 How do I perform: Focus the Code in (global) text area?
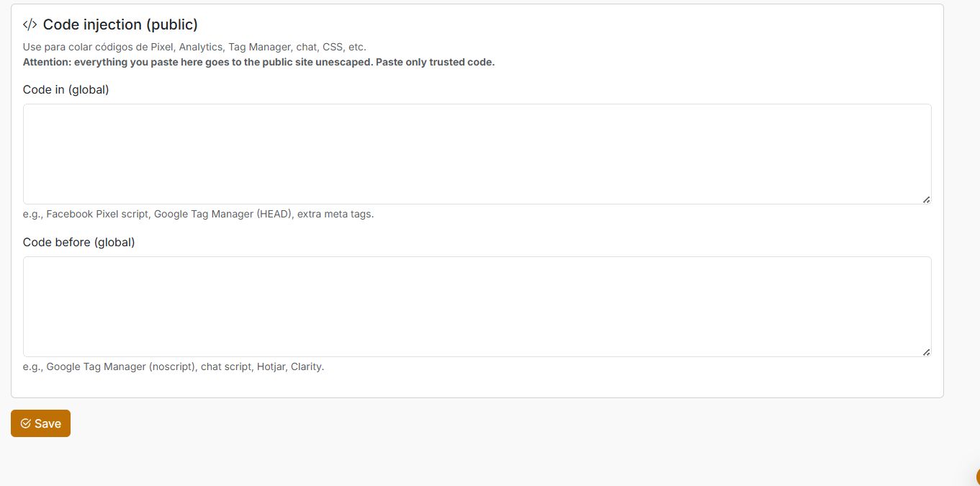(477, 153)
